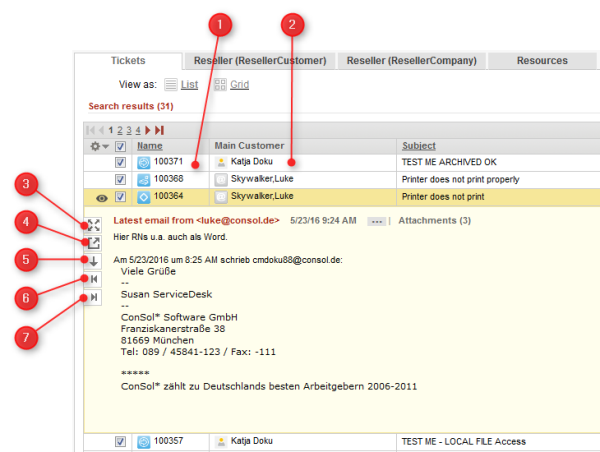Go to results page 3
Image resolution: width=600 pixels, height=452 pixels.
[129, 131]
